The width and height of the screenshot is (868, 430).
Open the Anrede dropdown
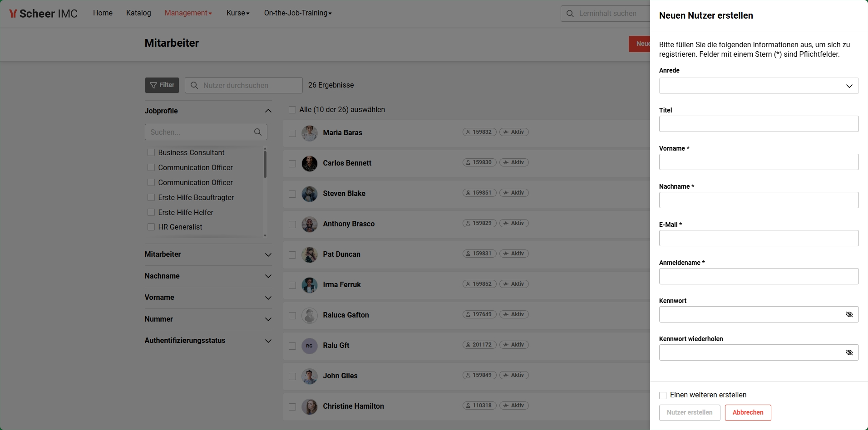tap(759, 86)
